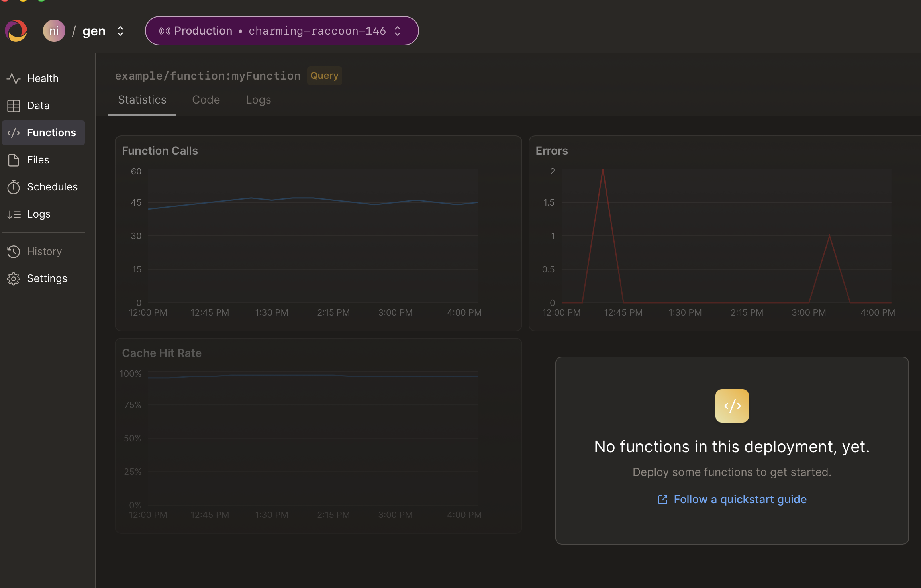Open Settings in the sidebar
Viewport: 921px width, 588px height.
click(x=43, y=278)
